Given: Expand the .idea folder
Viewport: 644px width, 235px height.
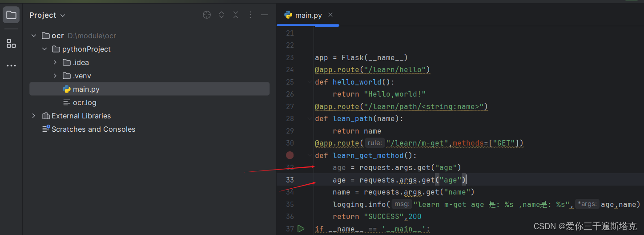Looking at the screenshot, I should pyautogui.click(x=55, y=62).
